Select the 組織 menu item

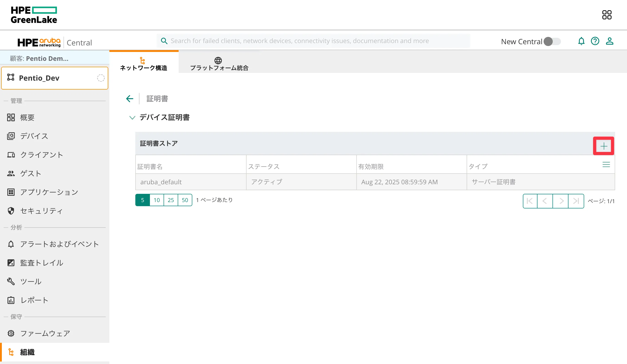[27, 352]
